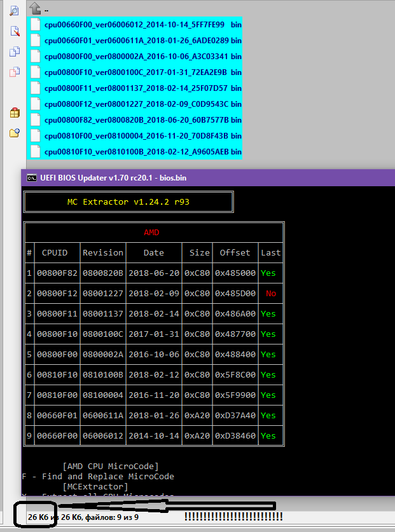Click the View file magnifier icon
This screenshot has height=532, width=395.
point(14,11)
